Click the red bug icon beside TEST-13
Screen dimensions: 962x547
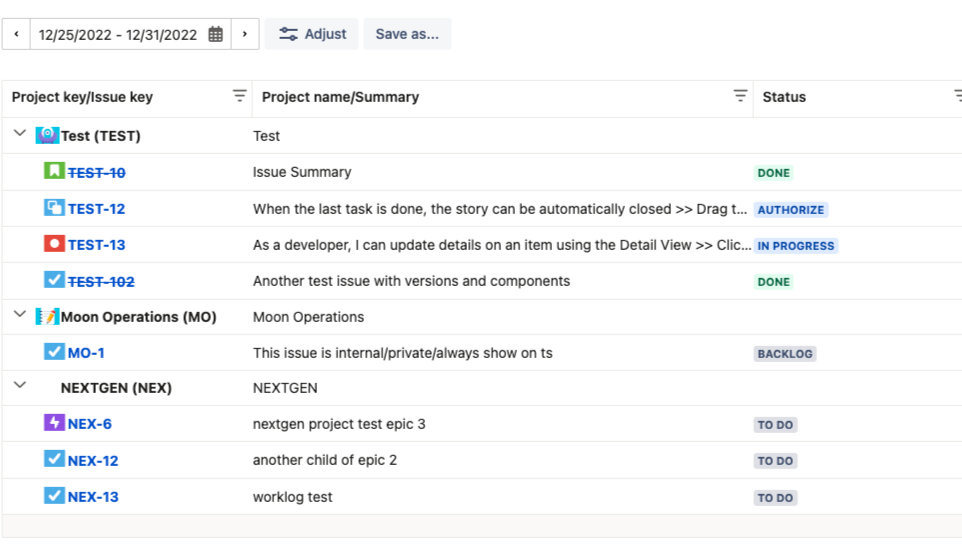[54, 244]
